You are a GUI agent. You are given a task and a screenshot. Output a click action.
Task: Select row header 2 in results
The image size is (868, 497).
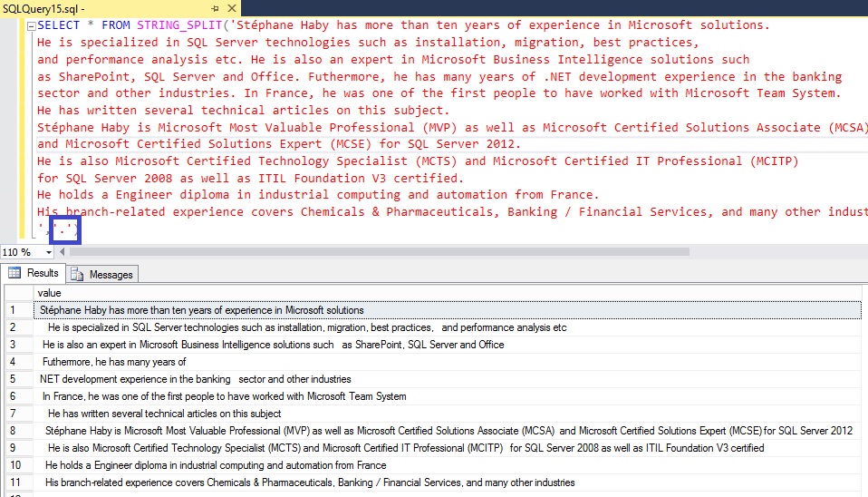point(19,327)
